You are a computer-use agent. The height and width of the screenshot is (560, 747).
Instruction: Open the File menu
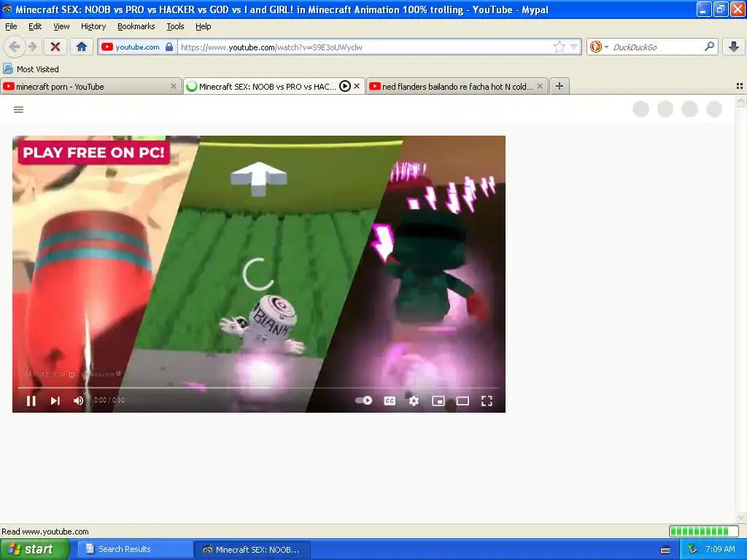[11, 26]
